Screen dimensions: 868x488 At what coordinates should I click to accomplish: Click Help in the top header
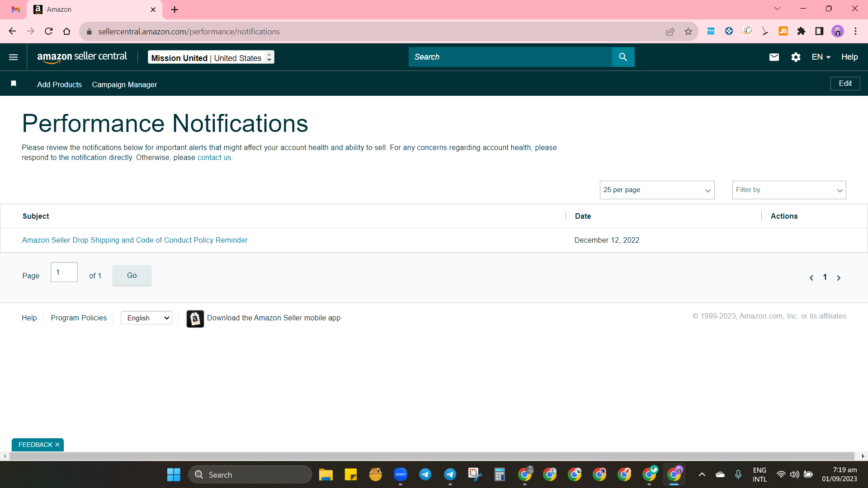click(x=849, y=57)
